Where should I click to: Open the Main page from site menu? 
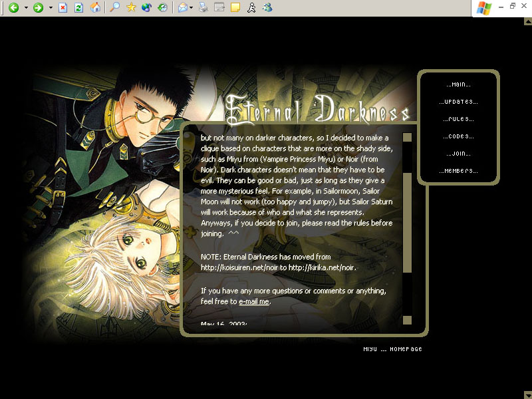point(458,85)
